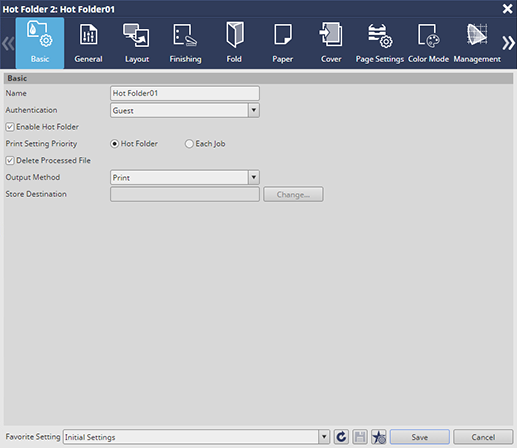Open the Color Mode palette icon

pyautogui.click(x=429, y=35)
